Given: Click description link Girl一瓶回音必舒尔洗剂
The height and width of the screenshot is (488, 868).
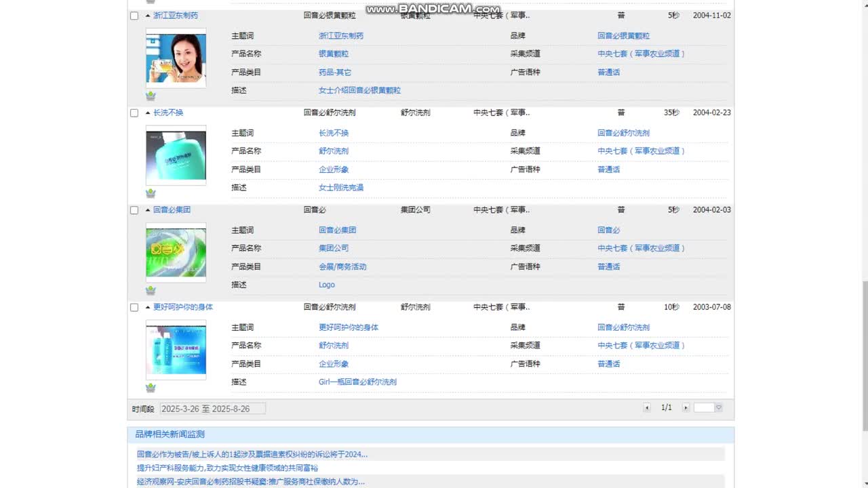Looking at the screenshot, I should [357, 382].
